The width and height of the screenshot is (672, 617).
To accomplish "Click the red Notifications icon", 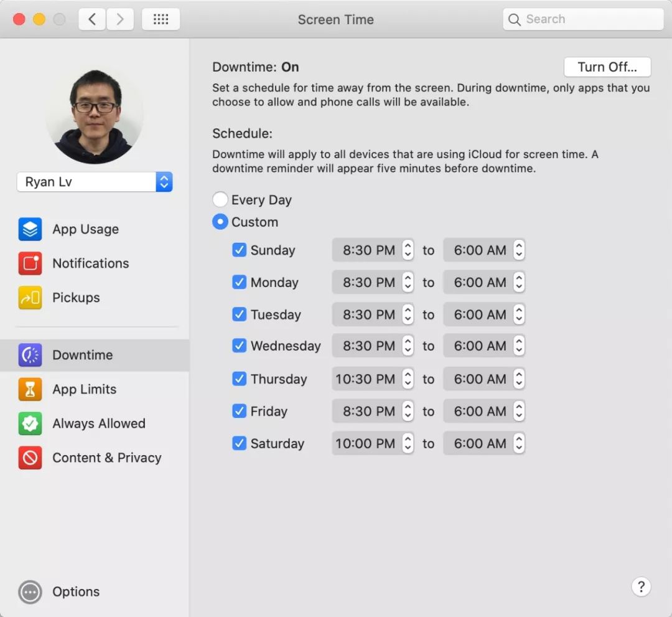I will (x=30, y=263).
